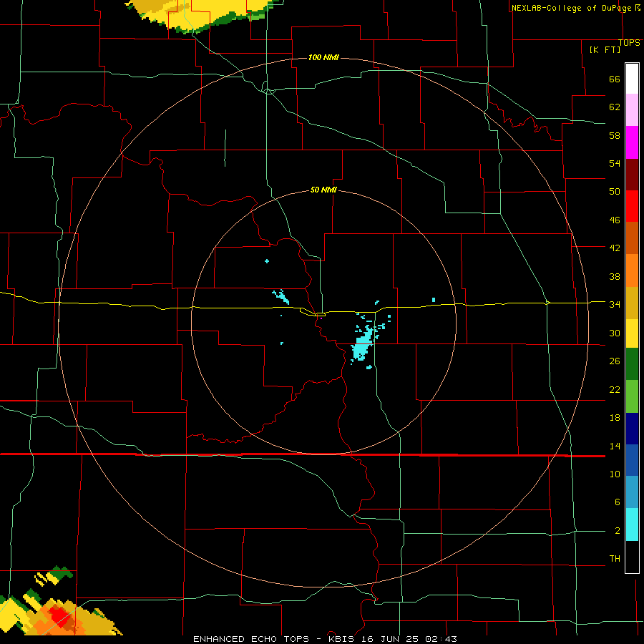Click the bright red 50 kft swatch
Screen dimensions: 644x644
click(632, 206)
